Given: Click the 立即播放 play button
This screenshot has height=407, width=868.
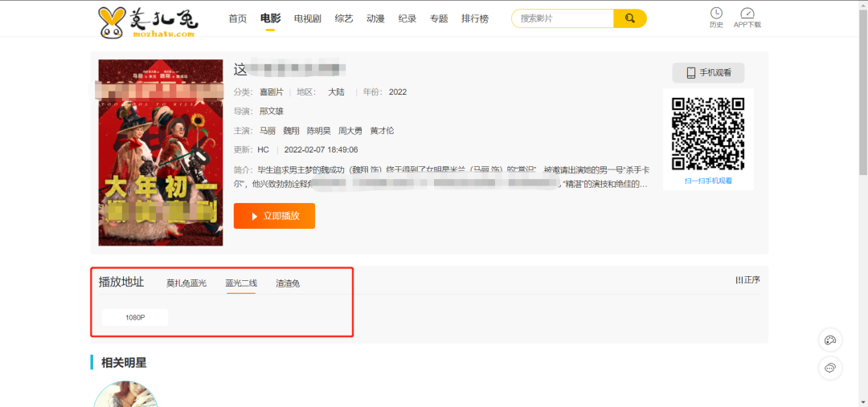Looking at the screenshot, I should pyautogui.click(x=274, y=216).
